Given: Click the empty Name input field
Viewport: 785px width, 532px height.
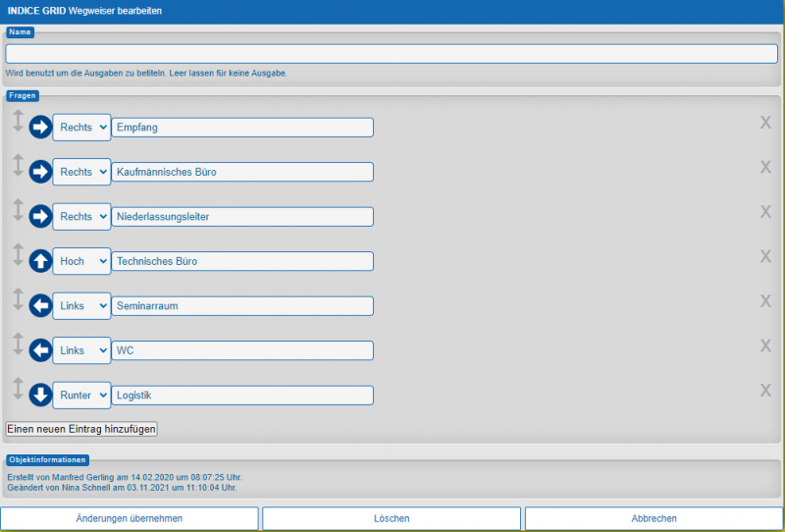Looking at the screenshot, I should point(392,54).
